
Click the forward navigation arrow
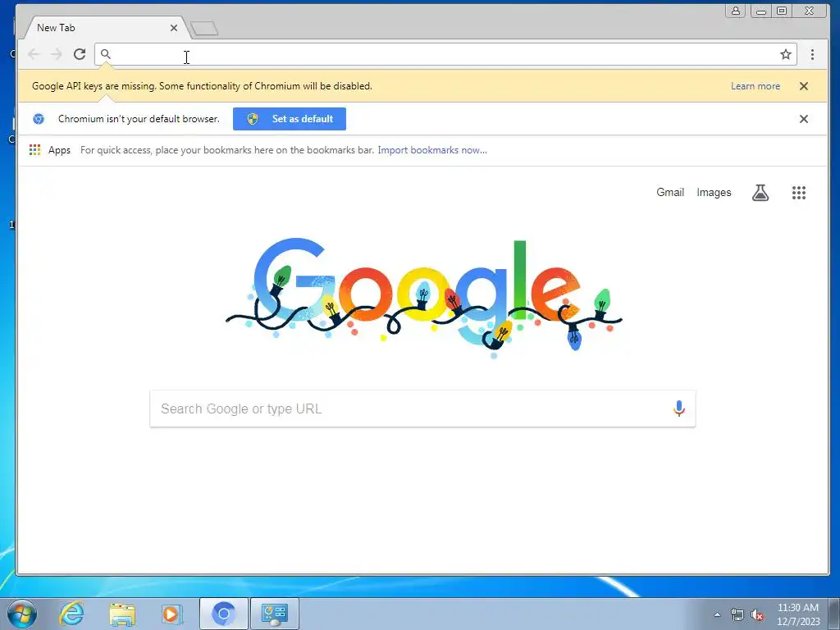(57, 54)
